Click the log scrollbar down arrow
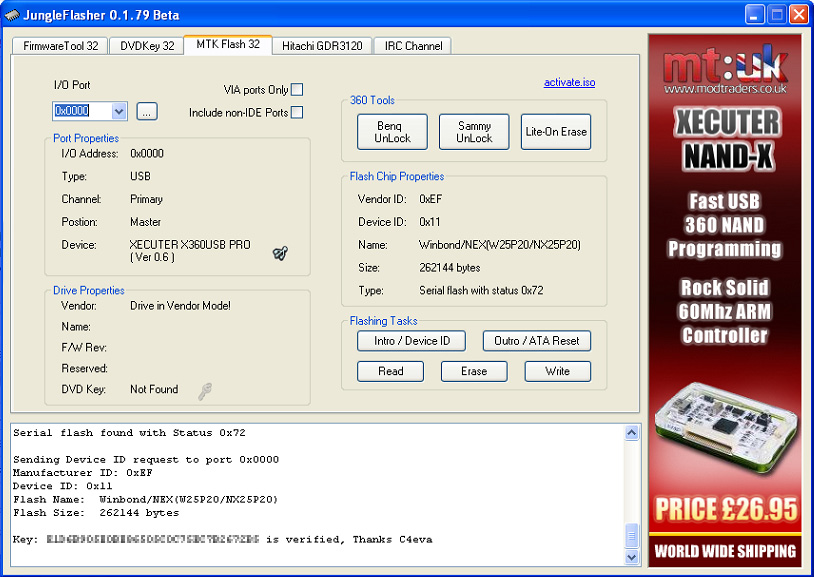814x577 pixels. tap(631, 557)
